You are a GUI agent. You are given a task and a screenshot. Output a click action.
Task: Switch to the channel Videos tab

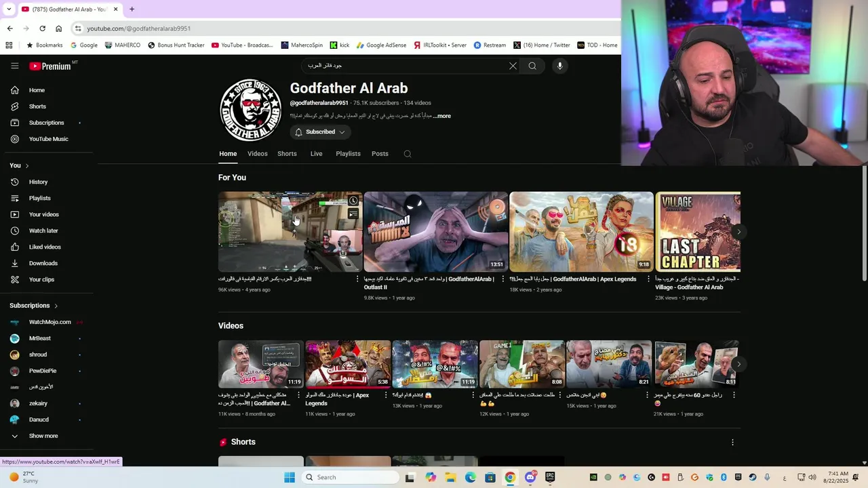(x=257, y=154)
